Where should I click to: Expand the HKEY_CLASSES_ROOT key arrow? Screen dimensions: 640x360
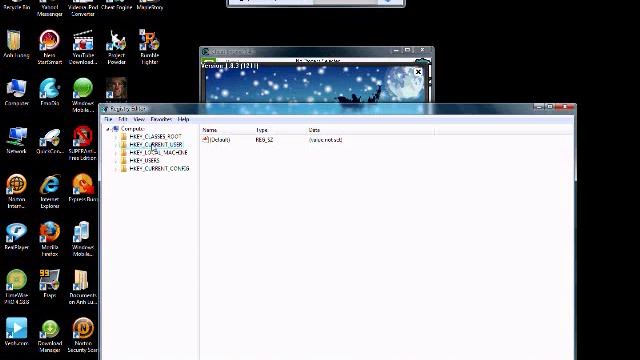(116, 137)
